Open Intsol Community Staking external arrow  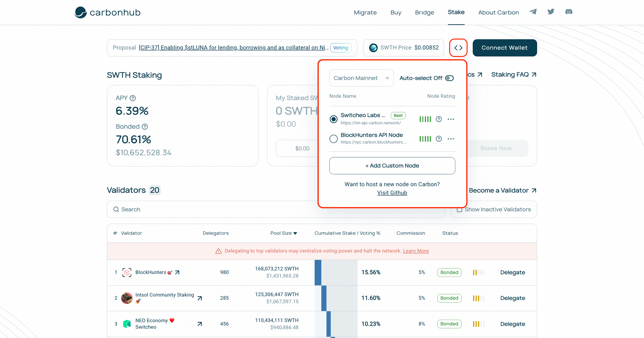point(200,298)
